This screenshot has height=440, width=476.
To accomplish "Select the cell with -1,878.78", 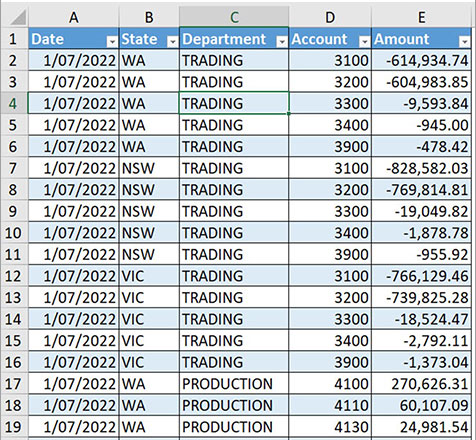I will coord(421,233).
